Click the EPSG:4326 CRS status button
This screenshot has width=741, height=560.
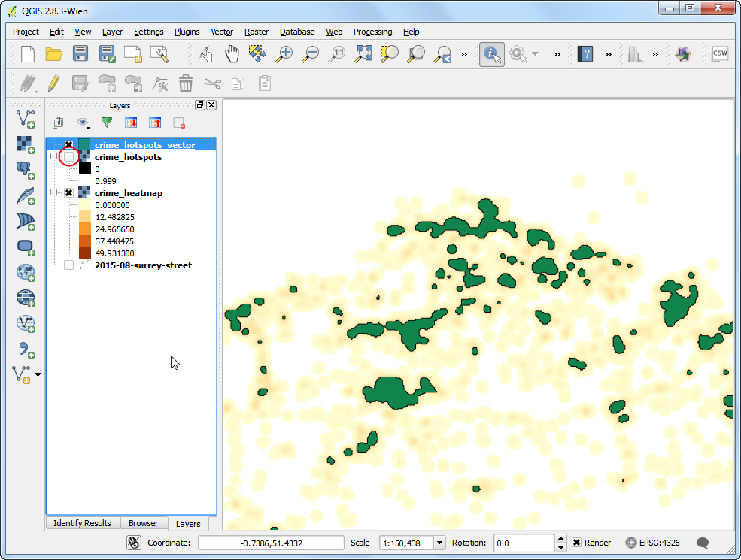tap(654, 543)
